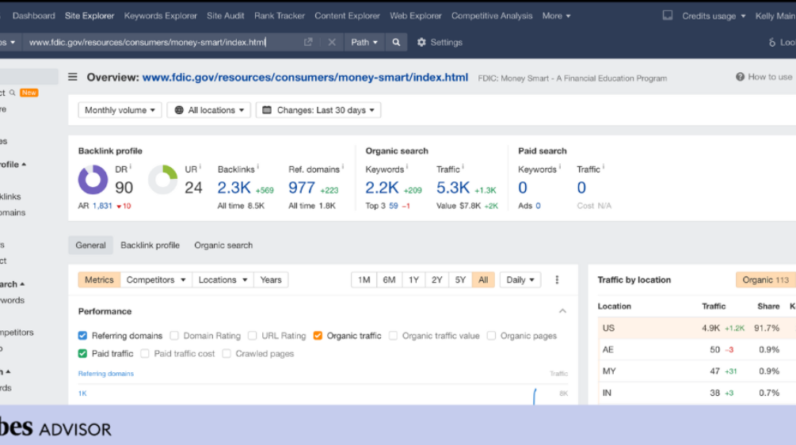Clear the URL field with X icon
This screenshot has height=445, width=796.
331,42
